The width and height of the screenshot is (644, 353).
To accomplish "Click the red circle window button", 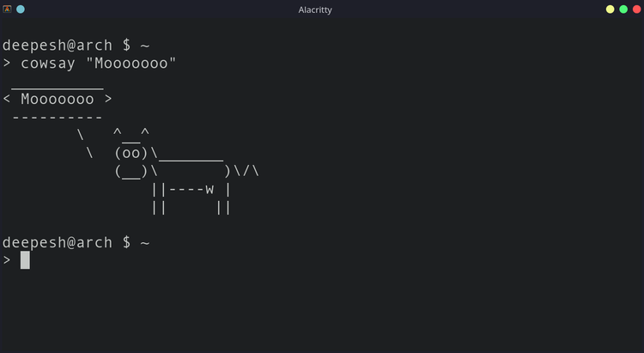I will tap(636, 9).
